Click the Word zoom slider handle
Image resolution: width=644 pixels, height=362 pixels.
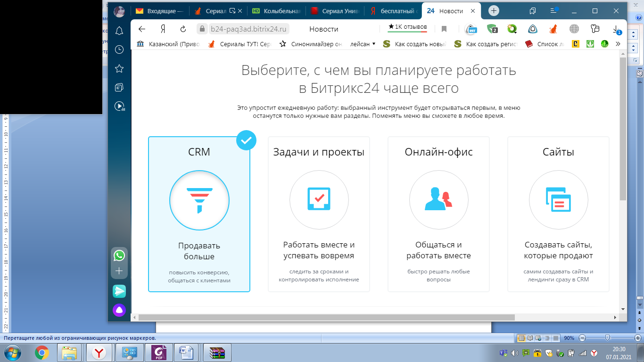click(x=608, y=338)
